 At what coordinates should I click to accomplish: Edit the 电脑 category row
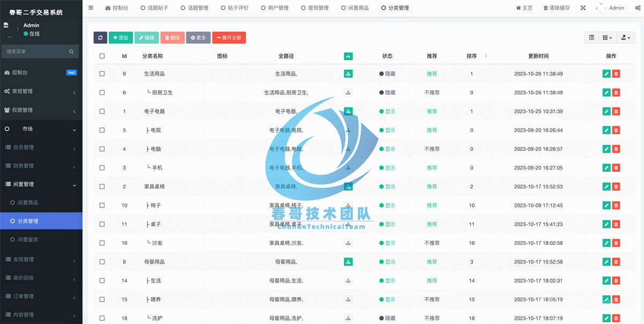[x=606, y=149]
